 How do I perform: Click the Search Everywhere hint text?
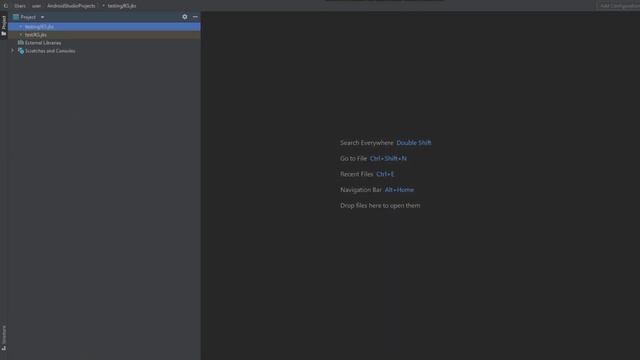click(367, 143)
